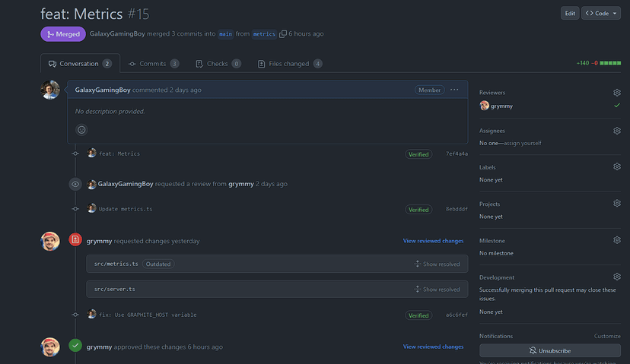Click the Edit title button
Viewport: 630px width, 364px height.
(570, 14)
